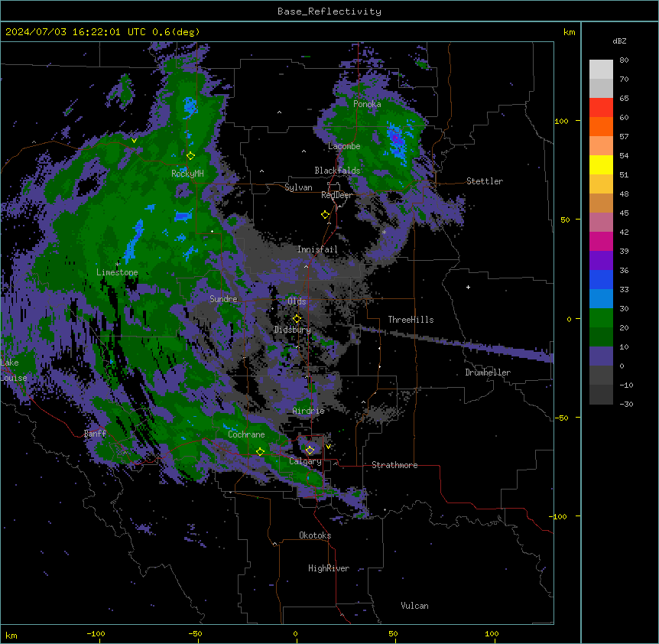Click the dBZ legend heading
The width and height of the screenshot is (659, 644).
pyautogui.click(x=619, y=41)
